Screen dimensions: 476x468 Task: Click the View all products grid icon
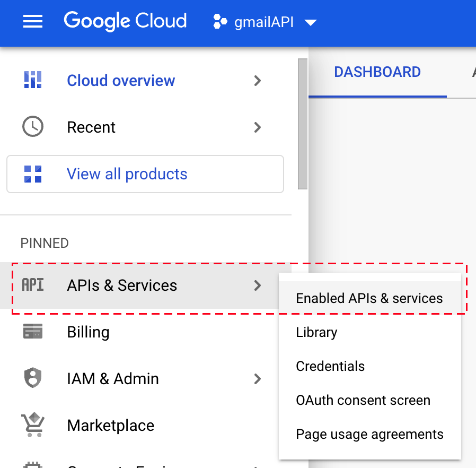tap(33, 174)
